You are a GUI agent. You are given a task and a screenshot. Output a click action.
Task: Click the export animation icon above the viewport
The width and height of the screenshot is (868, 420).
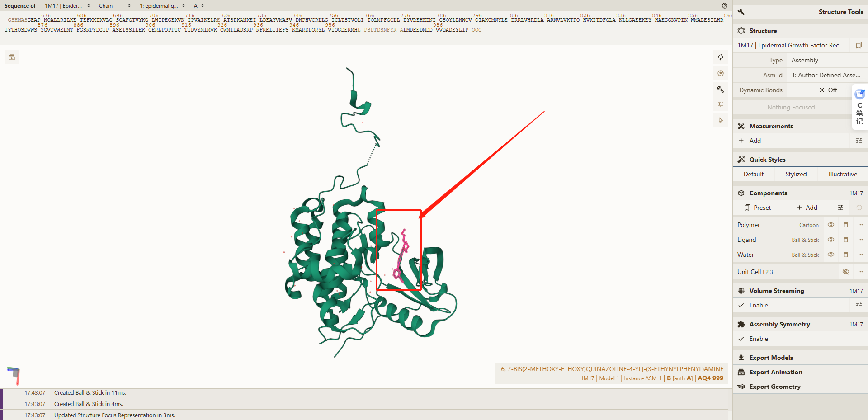click(x=11, y=57)
